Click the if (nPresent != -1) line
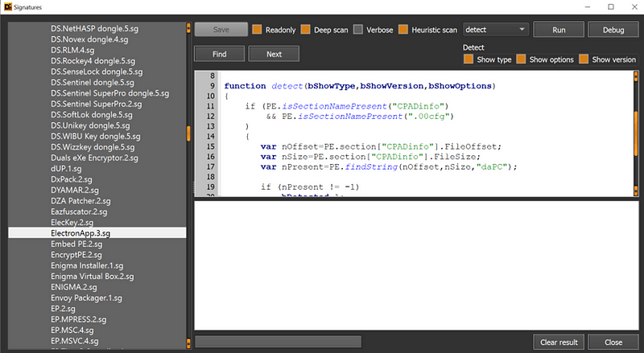The image size is (644, 353). (x=310, y=187)
